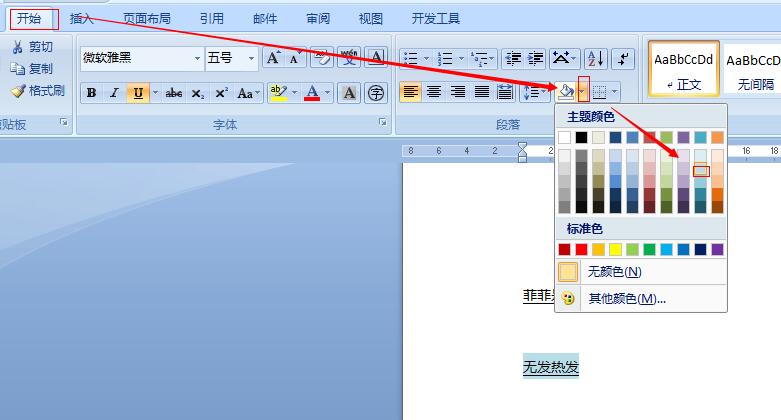Click the 无发热发 text in document
Screen dimensions: 781x420
tap(550, 368)
